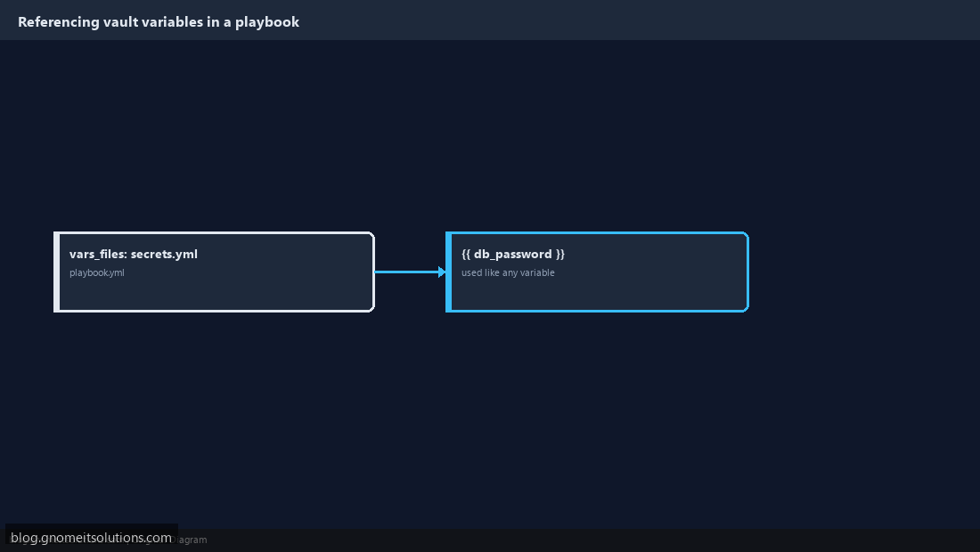Click the white accent bar of vars_files node
The height and width of the screenshot is (552, 980).
coord(56,272)
